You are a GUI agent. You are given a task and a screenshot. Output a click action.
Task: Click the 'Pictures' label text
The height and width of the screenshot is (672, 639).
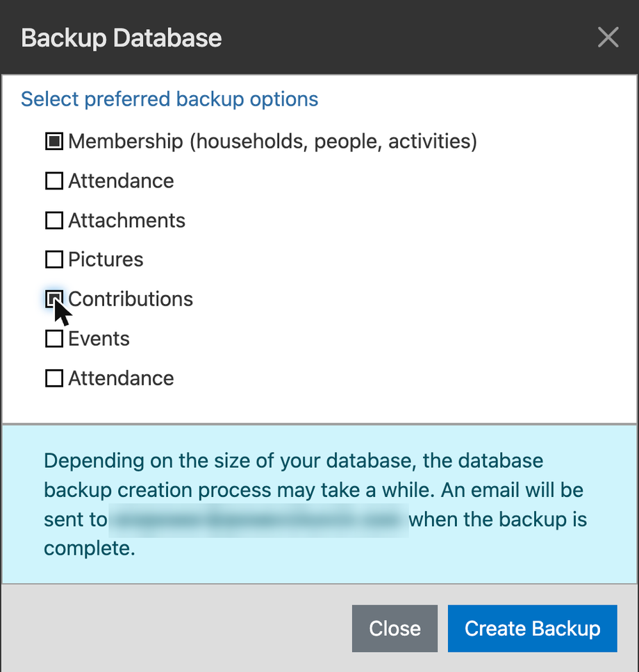pyautogui.click(x=106, y=260)
